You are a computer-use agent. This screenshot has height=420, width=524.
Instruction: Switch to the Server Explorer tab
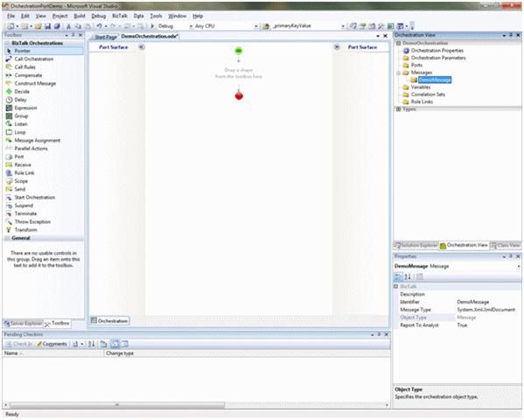click(24, 324)
